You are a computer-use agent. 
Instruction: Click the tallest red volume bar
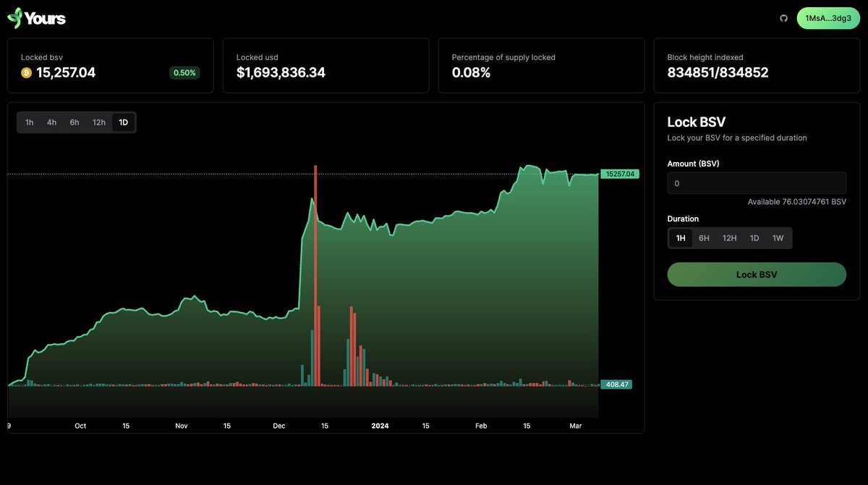[315, 276]
